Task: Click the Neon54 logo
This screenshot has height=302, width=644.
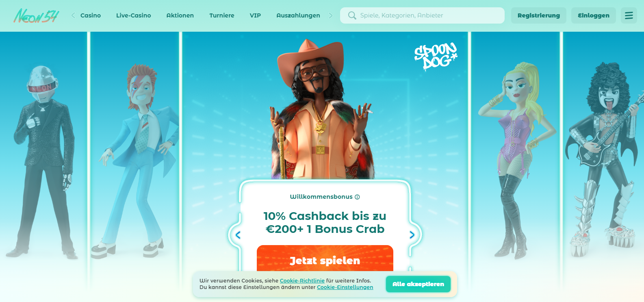Action: coord(36,15)
